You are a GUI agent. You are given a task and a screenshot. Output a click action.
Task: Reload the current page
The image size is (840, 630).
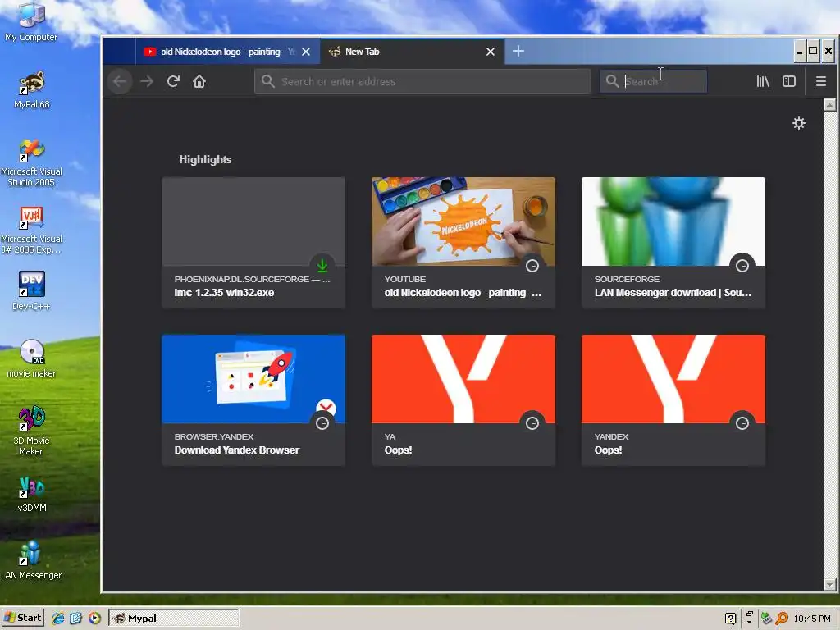click(173, 81)
